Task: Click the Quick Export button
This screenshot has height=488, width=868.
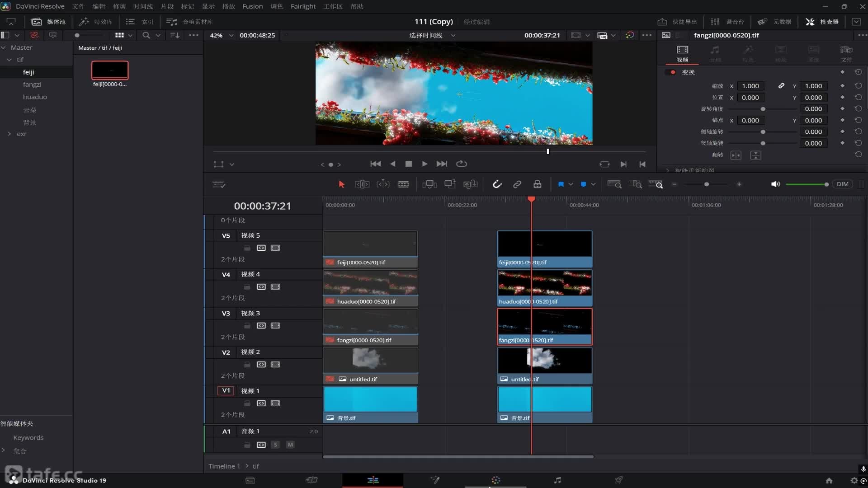Action: [x=677, y=22]
